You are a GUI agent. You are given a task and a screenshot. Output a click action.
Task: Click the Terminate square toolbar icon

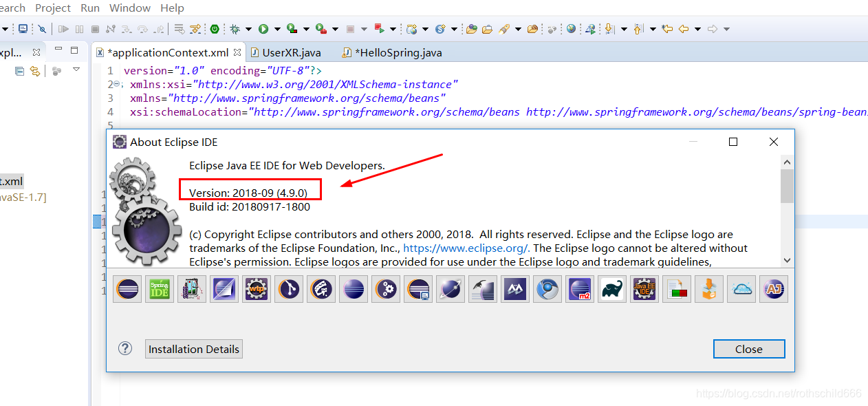click(x=95, y=29)
